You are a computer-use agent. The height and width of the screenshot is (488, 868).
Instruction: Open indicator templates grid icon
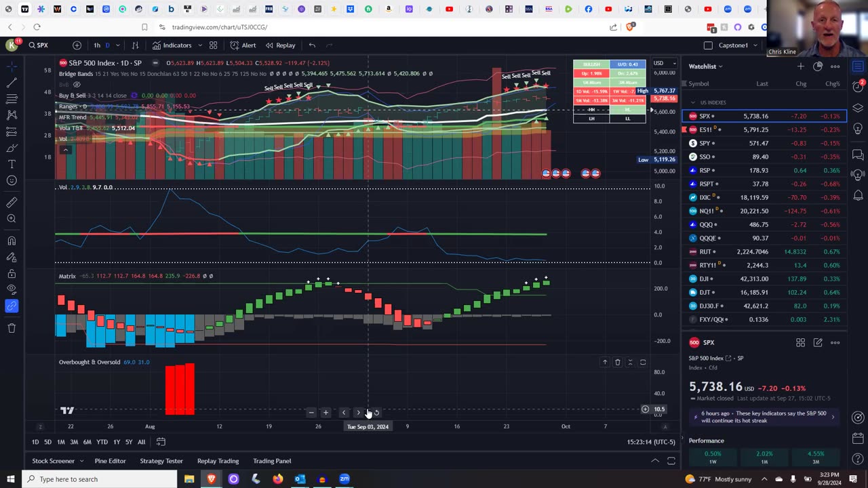[x=213, y=45]
